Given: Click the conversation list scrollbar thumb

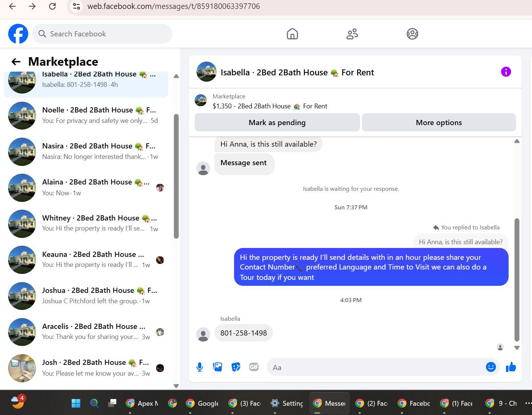Looking at the screenshot, I should click(x=176, y=176).
